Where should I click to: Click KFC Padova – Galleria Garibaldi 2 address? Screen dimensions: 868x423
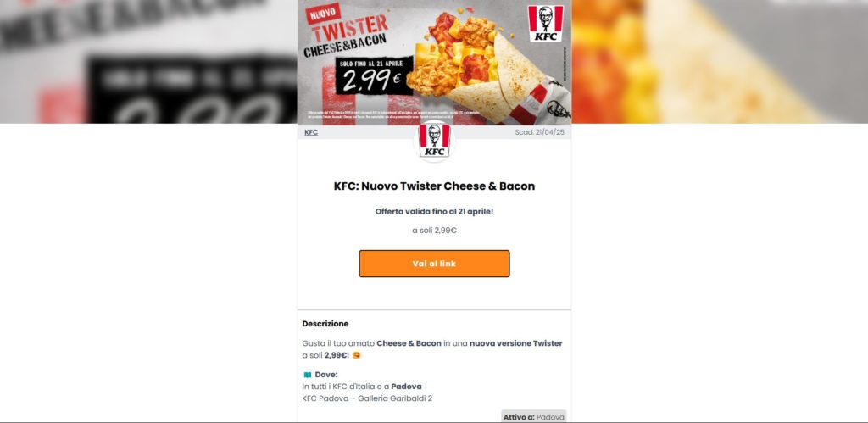coord(367,398)
